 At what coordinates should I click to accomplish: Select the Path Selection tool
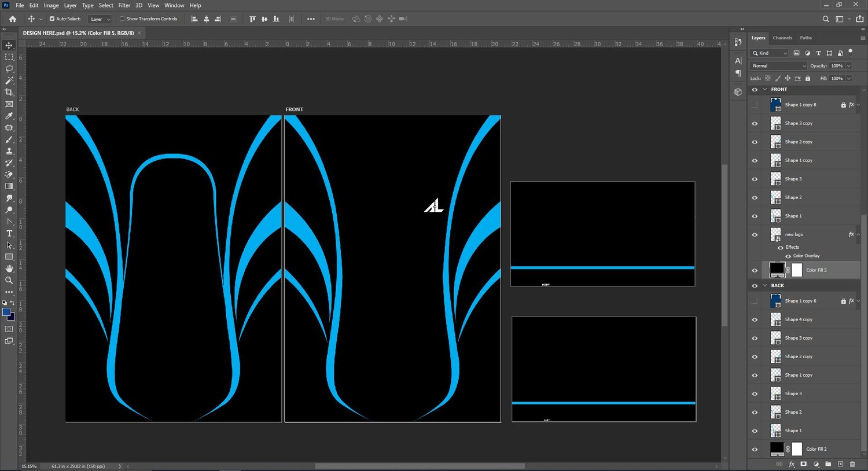click(9, 245)
